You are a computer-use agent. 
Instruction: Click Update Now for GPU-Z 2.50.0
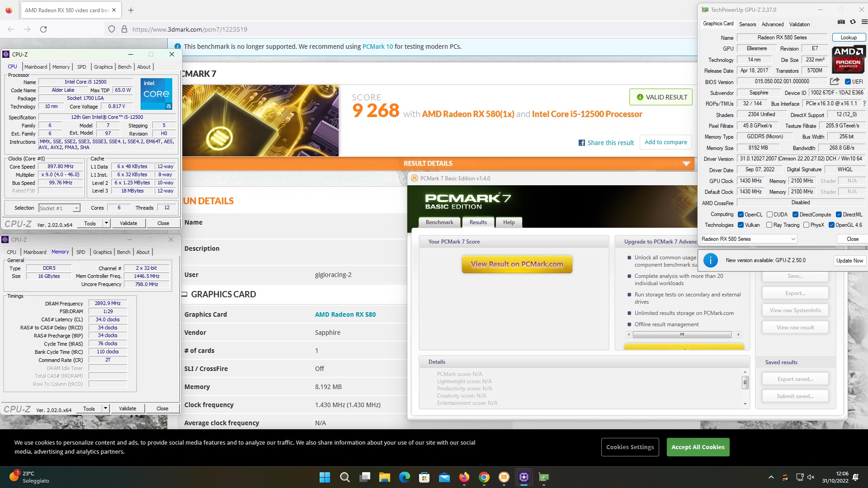[x=849, y=261]
